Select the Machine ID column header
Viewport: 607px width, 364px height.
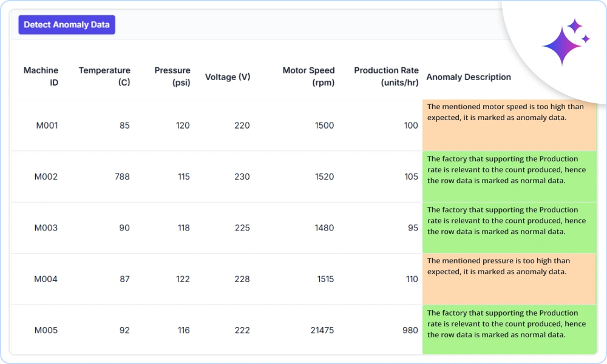(x=41, y=76)
